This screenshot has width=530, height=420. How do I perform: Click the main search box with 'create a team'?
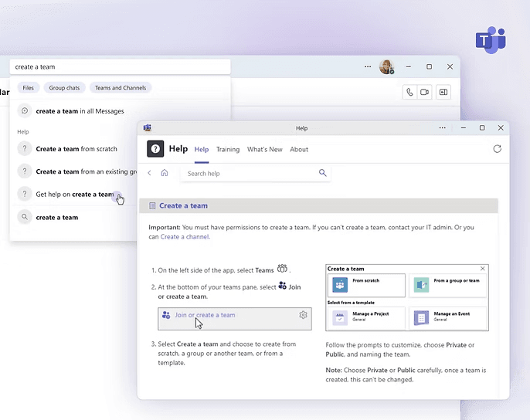tap(121, 67)
